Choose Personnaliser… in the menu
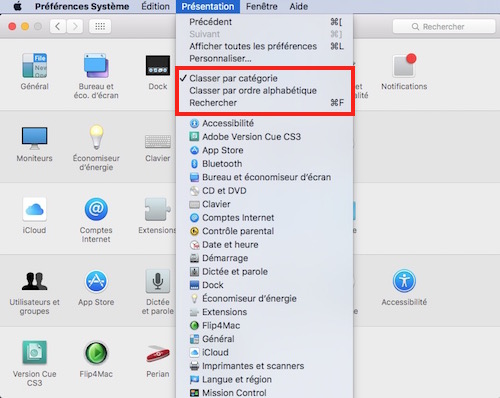The image size is (500, 398). pyautogui.click(x=265, y=59)
